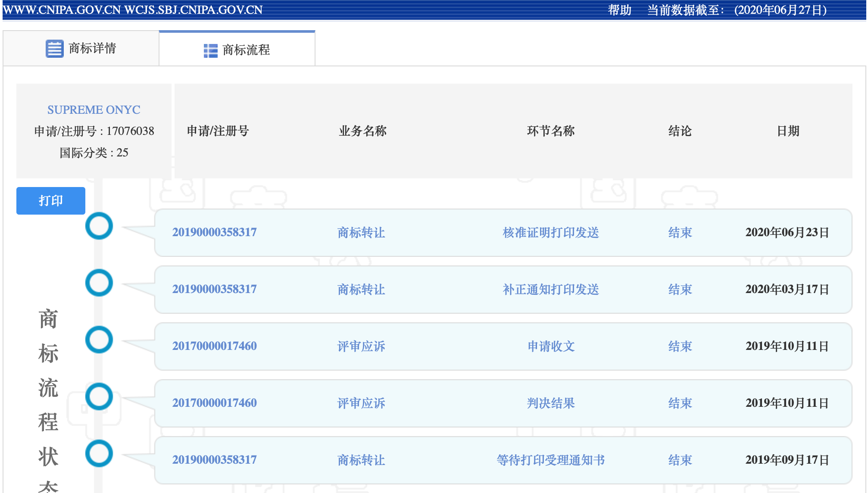Screen dimensions: 868x493
Task: Open the 帮助 help link
Action: pyautogui.click(x=619, y=10)
